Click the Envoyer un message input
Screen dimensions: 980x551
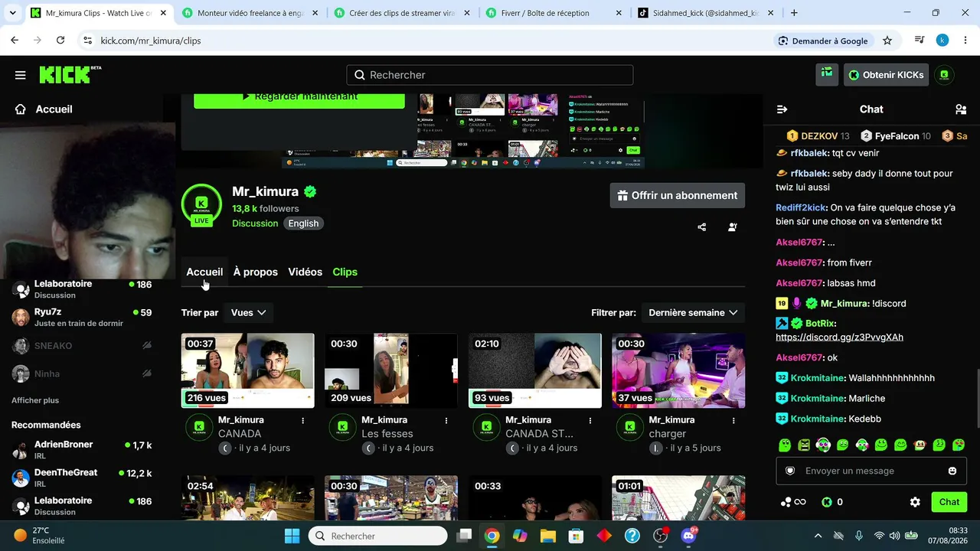[x=871, y=471]
